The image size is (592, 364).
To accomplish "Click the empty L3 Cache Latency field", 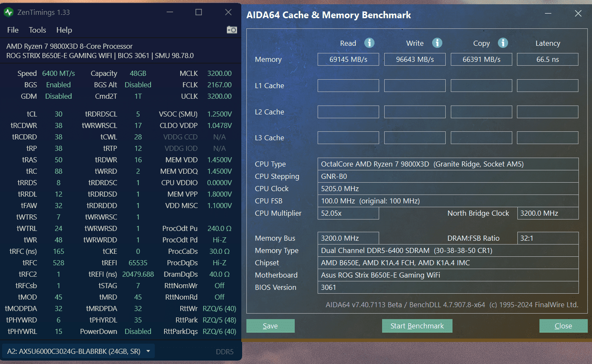I will [548, 138].
